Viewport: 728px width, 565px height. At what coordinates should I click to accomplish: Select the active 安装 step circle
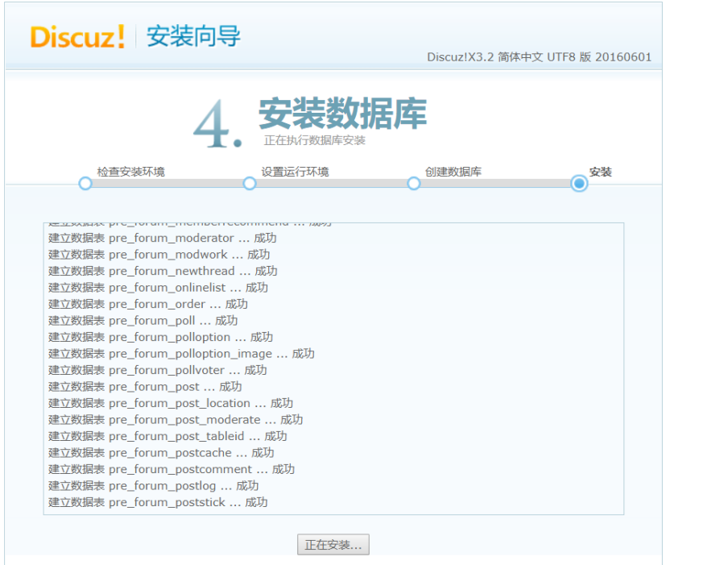click(x=579, y=183)
